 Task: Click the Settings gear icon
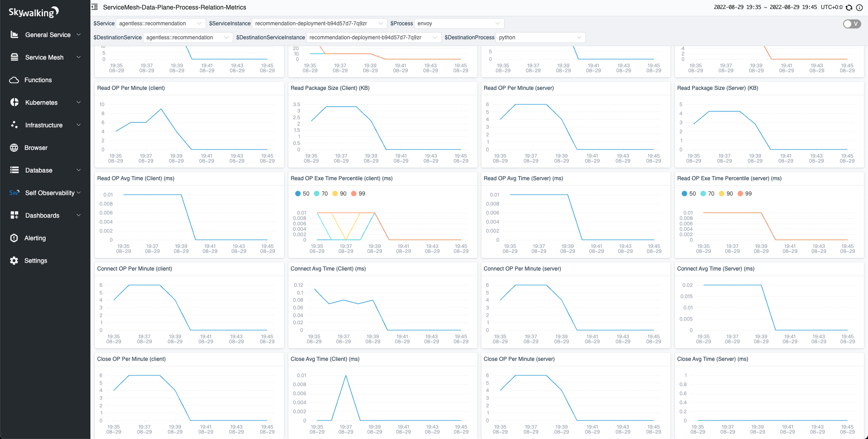tap(14, 261)
